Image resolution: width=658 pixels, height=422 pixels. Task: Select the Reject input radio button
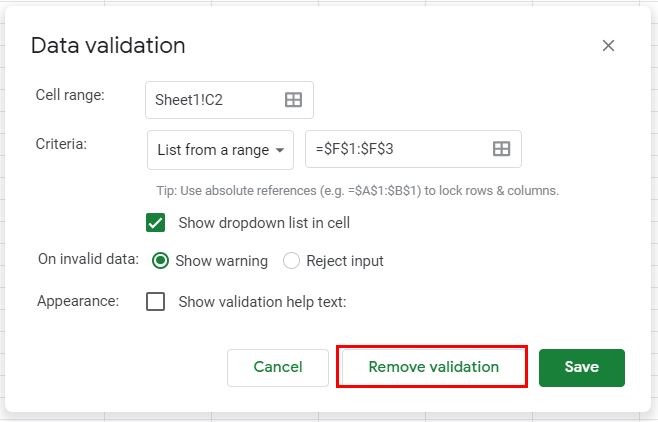291,261
